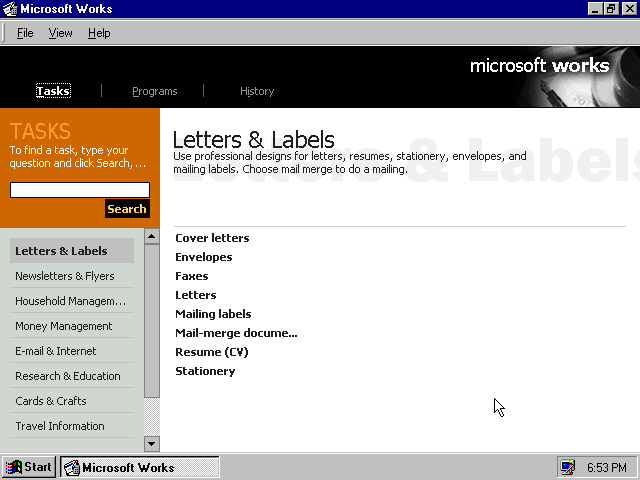Open the Resume (CV) task
This screenshot has height=480, width=640.
pyautogui.click(x=212, y=352)
